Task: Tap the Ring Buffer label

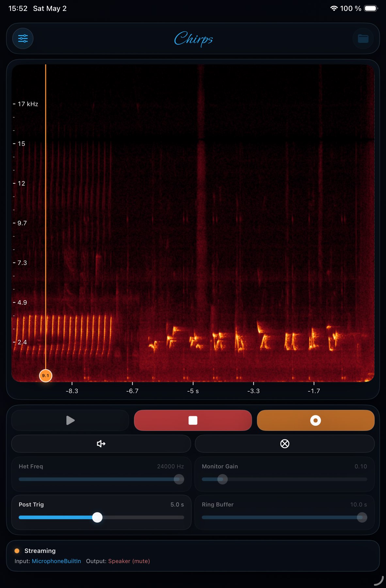Action: pyautogui.click(x=217, y=504)
